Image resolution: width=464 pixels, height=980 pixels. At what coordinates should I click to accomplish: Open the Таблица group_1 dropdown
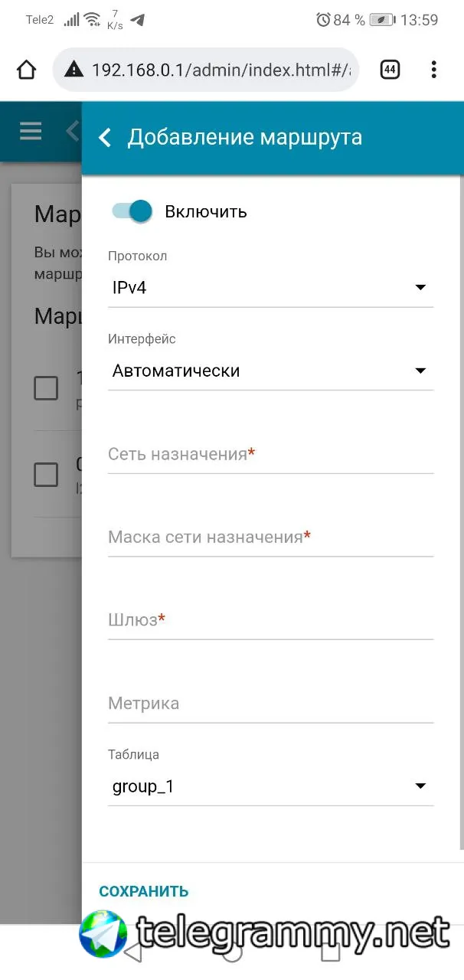[271, 786]
